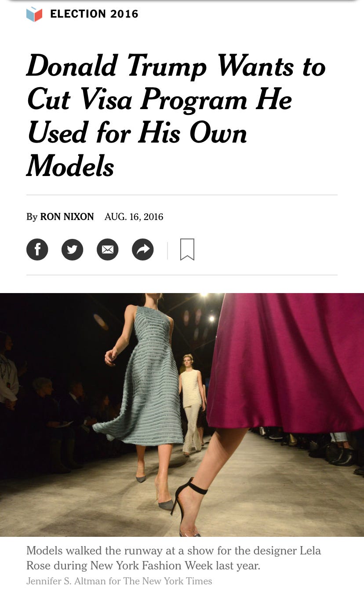This screenshot has height=609, width=364.
Task: Click the Lela Rose photo caption
Action: click(174, 558)
